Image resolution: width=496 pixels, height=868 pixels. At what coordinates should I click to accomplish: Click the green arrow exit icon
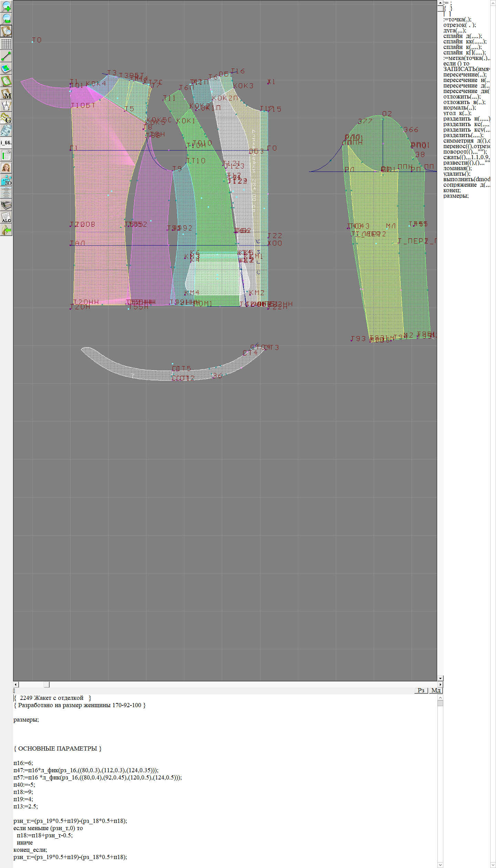pyautogui.click(x=6, y=230)
